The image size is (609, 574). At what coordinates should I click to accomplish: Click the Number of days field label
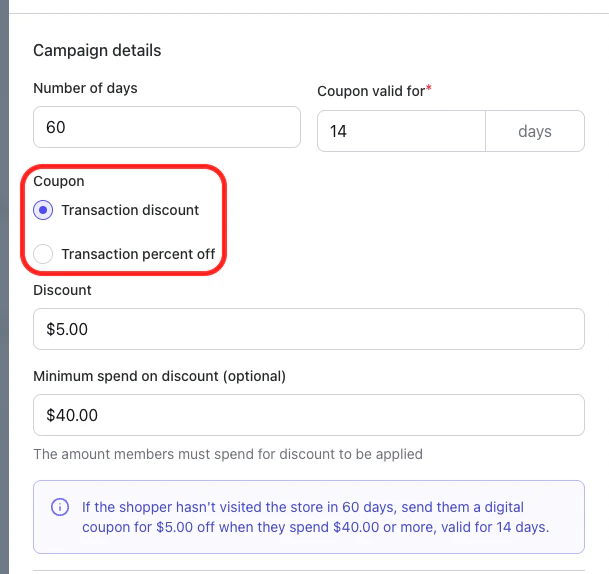pyautogui.click(x=85, y=88)
